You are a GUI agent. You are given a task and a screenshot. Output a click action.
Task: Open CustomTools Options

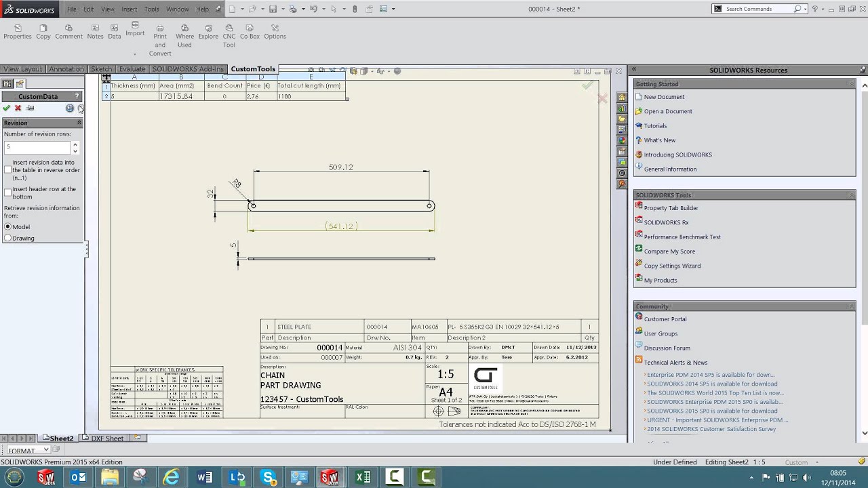(275, 32)
